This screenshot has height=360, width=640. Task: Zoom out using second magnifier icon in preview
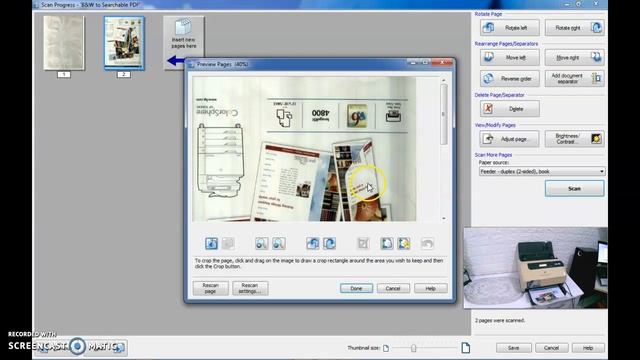point(279,244)
